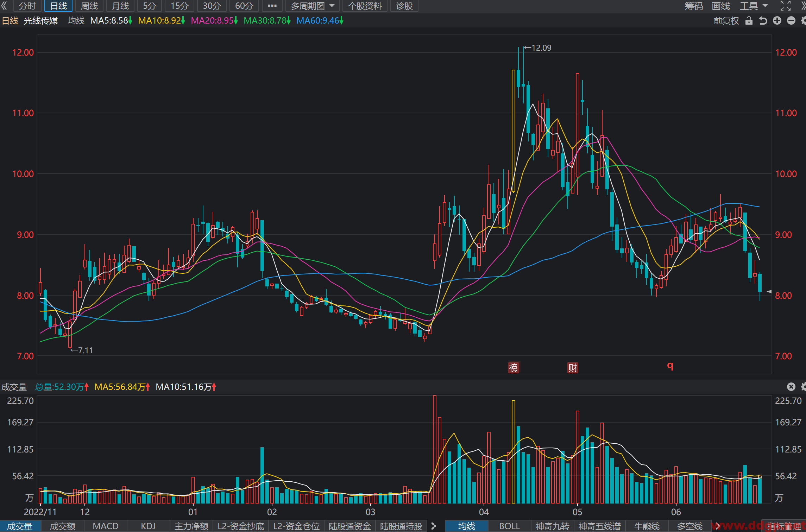Click the volume MA10:51.16万 label
This screenshot has height=532, width=806.
pyautogui.click(x=186, y=387)
